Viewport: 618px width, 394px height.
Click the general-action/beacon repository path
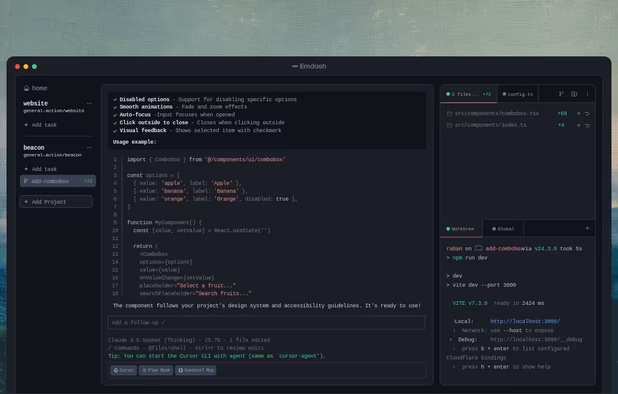[52, 155]
